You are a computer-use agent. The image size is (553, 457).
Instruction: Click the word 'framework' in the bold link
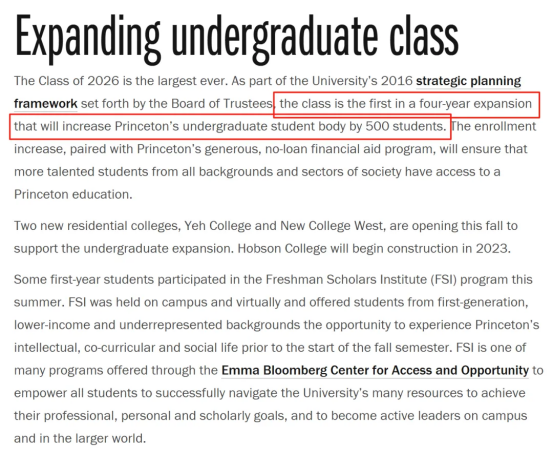(x=45, y=104)
